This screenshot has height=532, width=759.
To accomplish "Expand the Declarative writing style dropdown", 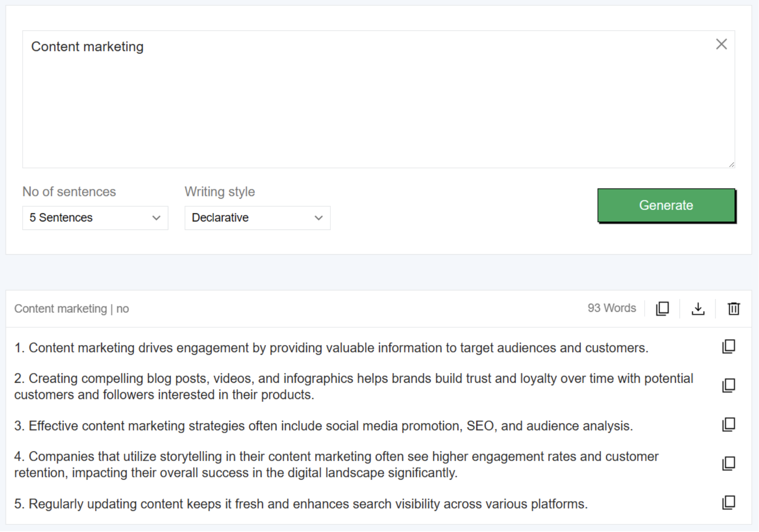I will click(257, 218).
